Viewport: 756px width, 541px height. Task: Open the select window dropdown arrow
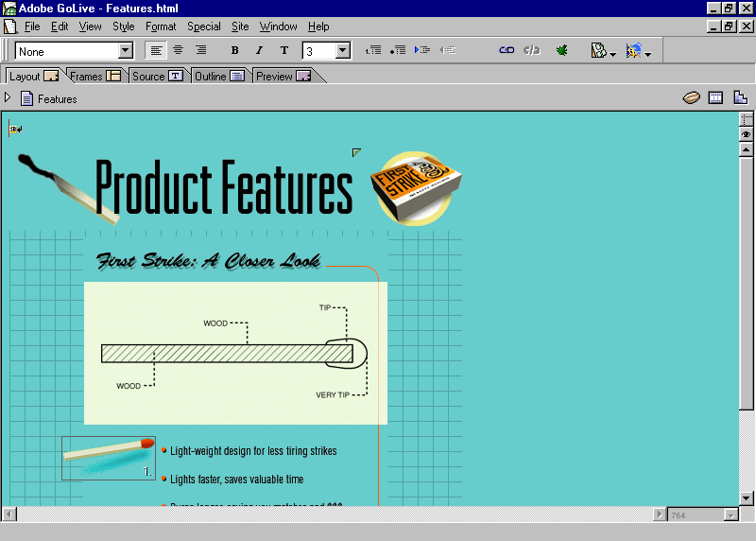(x=612, y=54)
